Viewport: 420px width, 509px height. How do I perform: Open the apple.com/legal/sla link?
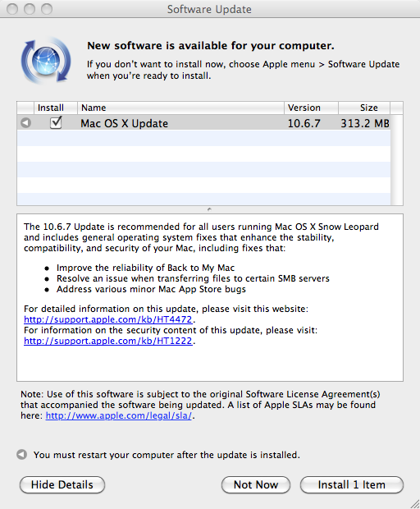119,415
